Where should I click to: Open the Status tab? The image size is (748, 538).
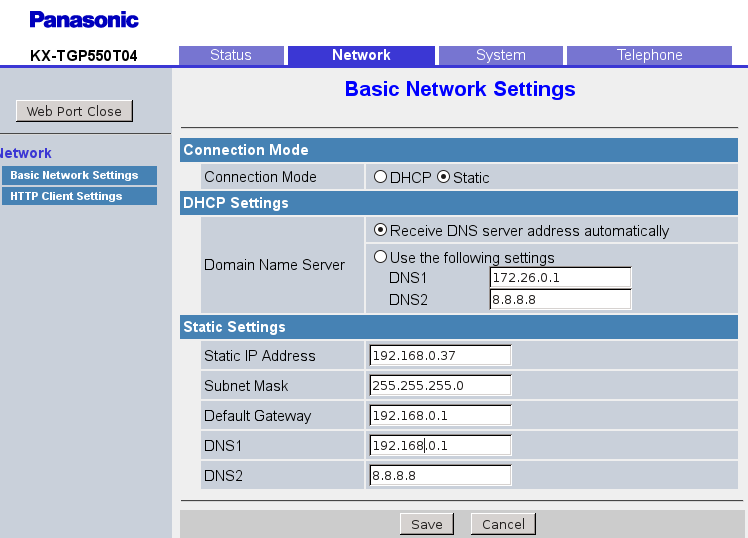tap(231, 55)
